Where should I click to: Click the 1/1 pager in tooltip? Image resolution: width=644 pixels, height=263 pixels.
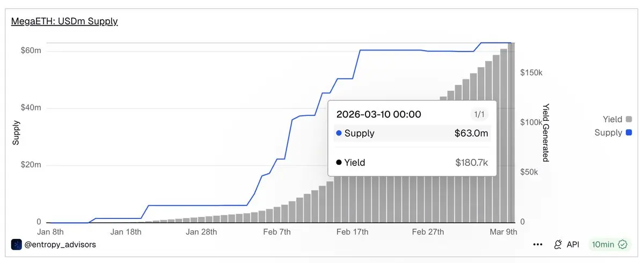[478, 114]
